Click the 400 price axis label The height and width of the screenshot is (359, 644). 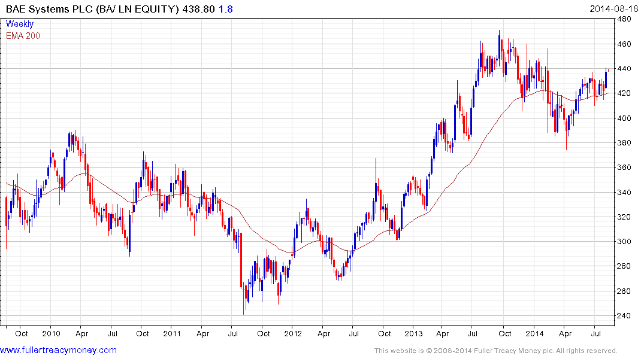[626, 118]
